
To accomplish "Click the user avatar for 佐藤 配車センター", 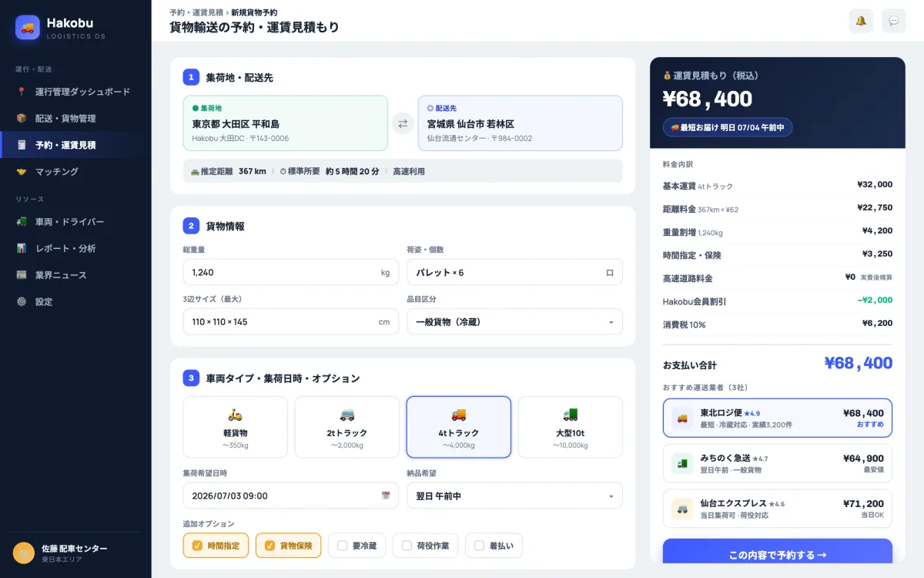I will click(x=24, y=553).
